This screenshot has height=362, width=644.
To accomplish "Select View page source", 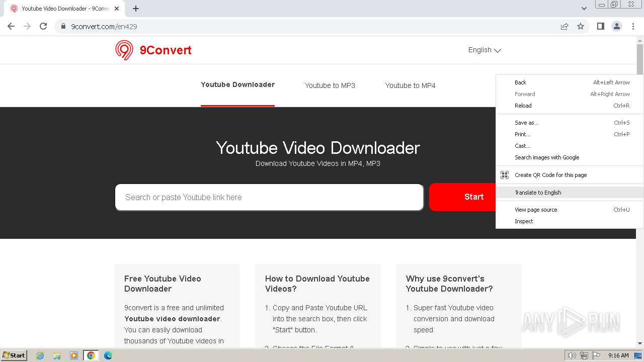I will 570,210.
